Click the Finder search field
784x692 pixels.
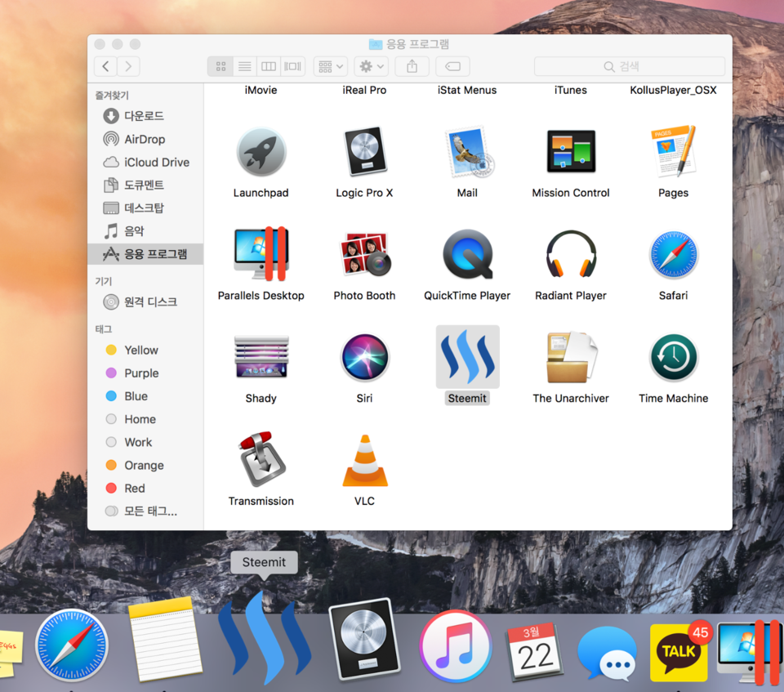coord(630,66)
